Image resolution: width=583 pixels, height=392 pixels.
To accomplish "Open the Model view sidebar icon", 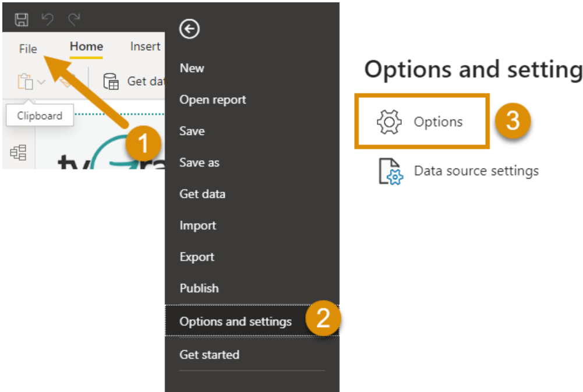I will tap(18, 153).
